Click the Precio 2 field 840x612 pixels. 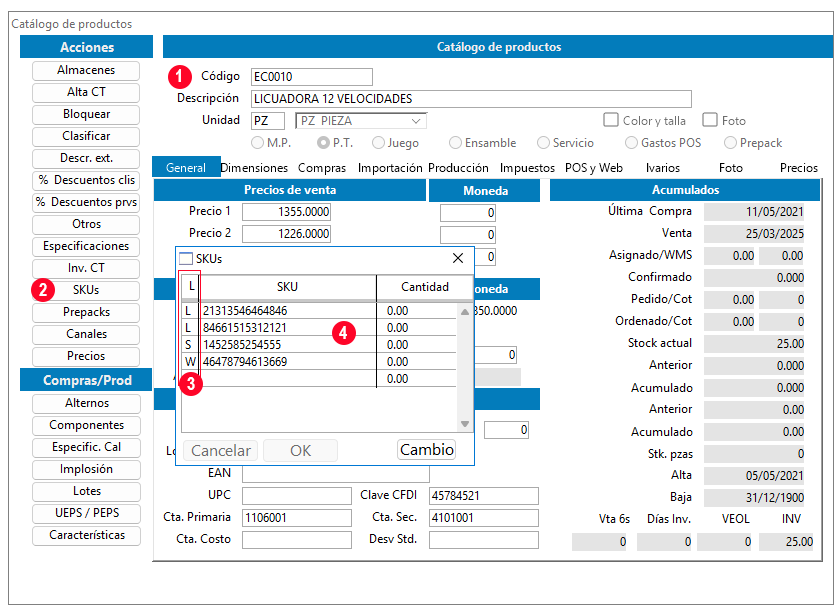click(x=286, y=234)
